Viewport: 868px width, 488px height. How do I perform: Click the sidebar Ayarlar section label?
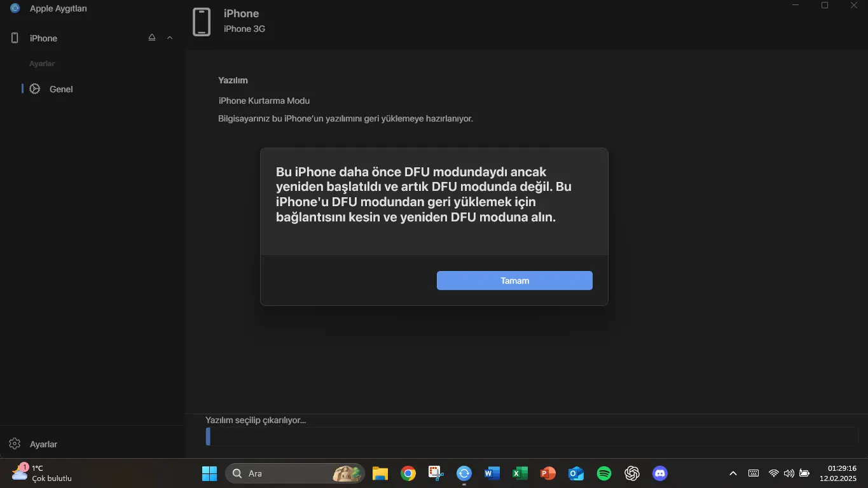pyautogui.click(x=42, y=64)
